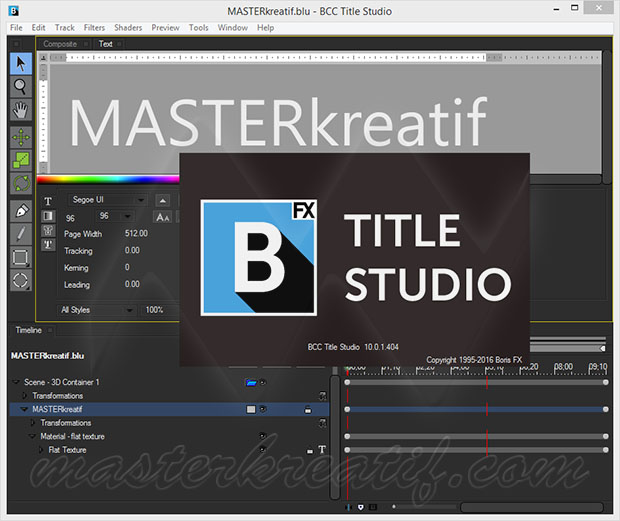Open the File menu
The width and height of the screenshot is (620, 521).
click(x=16, y=28)
